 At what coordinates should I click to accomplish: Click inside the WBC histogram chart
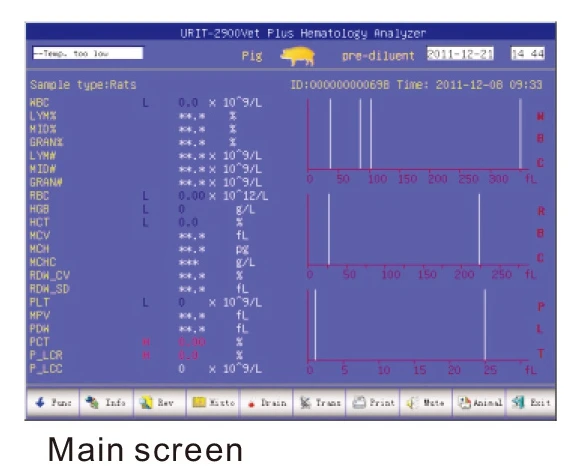pyautogui.click(x=418, y=135)
